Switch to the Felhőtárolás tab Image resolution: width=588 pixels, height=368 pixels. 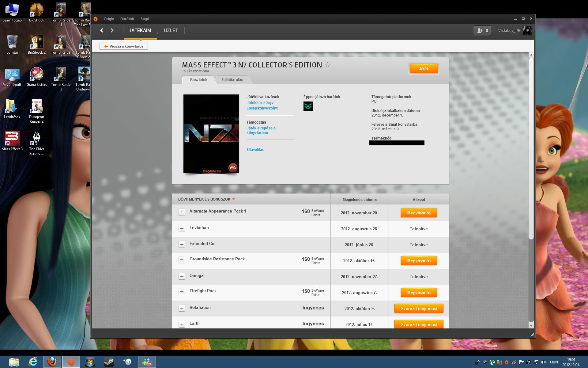(232, 80)
